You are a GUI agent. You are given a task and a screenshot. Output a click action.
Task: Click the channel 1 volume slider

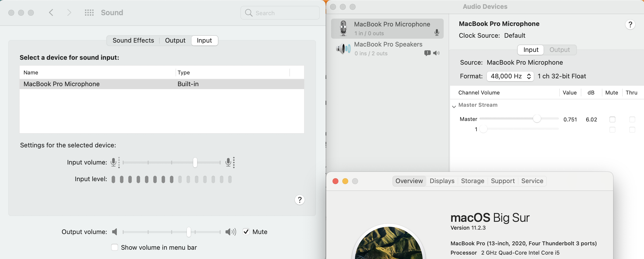pos(519,129)
